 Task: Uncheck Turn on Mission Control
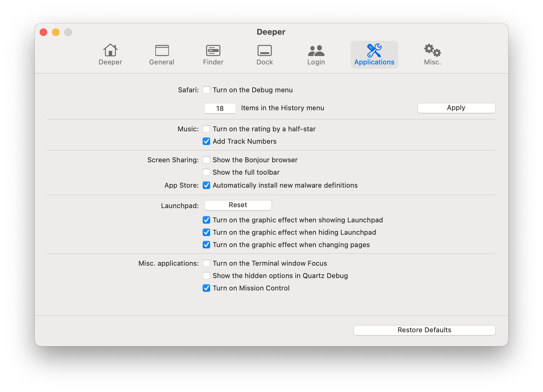point(206,288)
